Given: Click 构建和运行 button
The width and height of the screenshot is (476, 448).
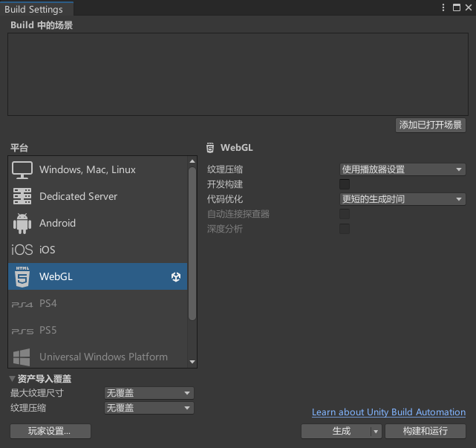Looking at the screenshot, I should [426, 432].
